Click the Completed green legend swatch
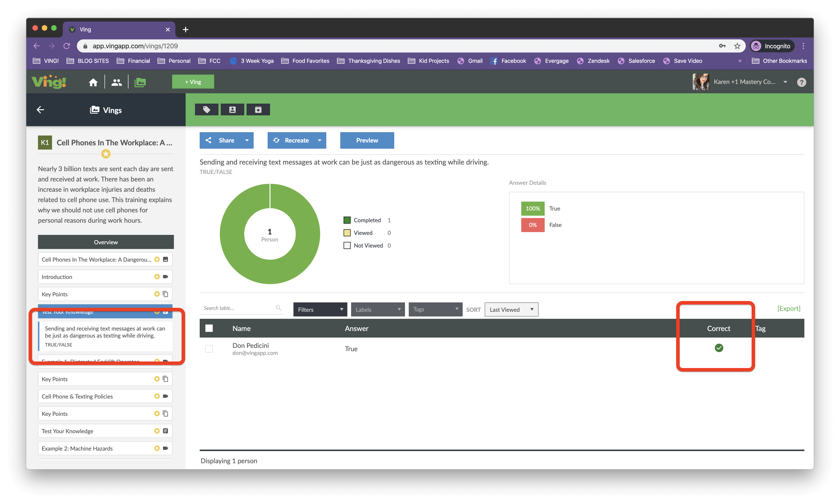The height and width of the screenshot is (504, 840). click(347, 220)
